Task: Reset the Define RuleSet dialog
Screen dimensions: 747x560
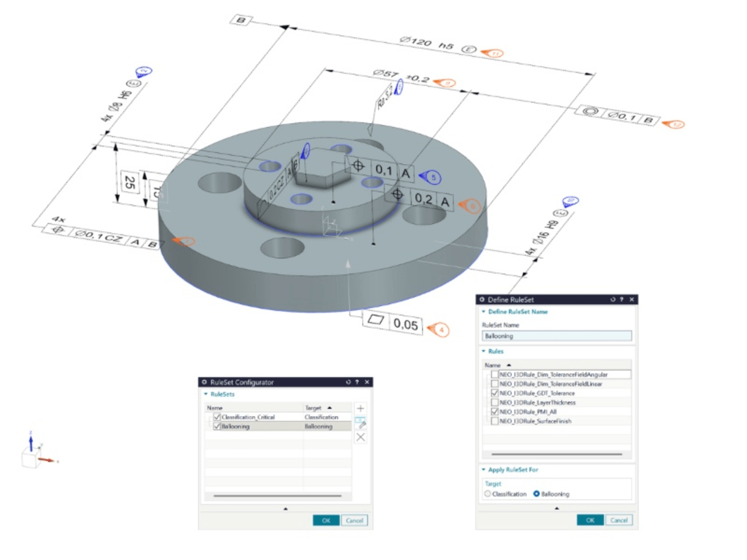Action: pos(613,299)
